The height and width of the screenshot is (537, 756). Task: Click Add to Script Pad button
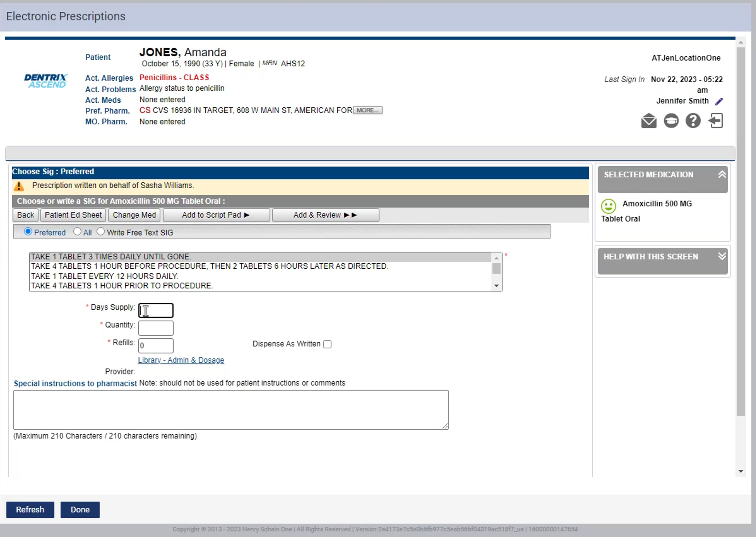coord(216,215)
